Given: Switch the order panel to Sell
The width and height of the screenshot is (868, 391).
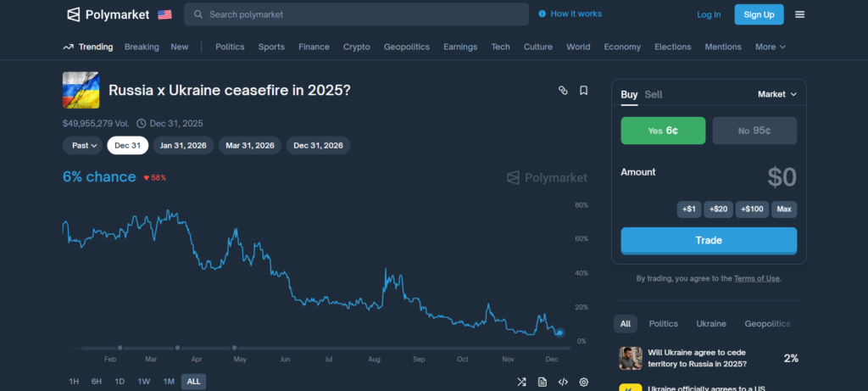Looking at the screenshot, I should 654,94.
